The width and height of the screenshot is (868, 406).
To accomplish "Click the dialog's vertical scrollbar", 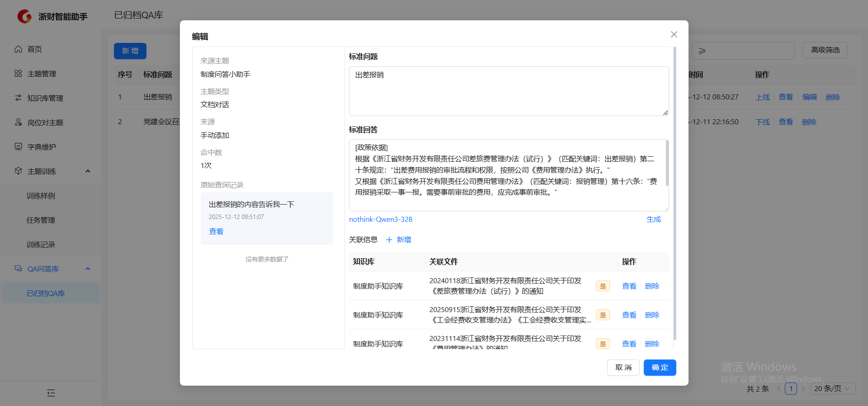I will point(675,194).
